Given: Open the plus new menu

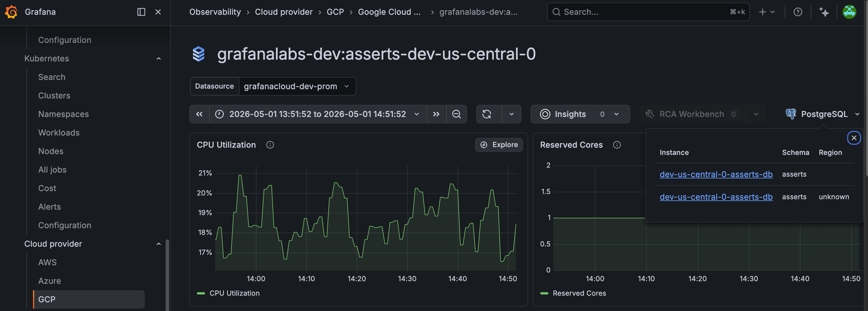Looking at the screenshot, I should (x=767, y=12).
